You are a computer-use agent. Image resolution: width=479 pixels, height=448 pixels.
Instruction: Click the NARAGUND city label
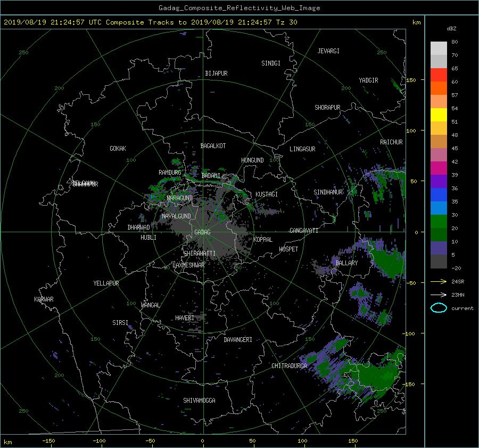(x=180, y=198)
